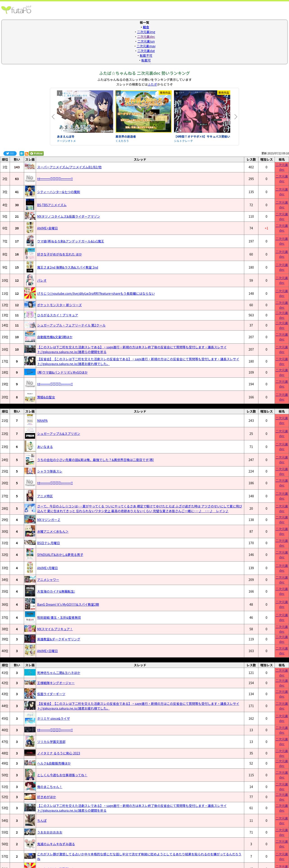The width and height of the screenshot is (289, 868).
Task: Open thread 贄姫&白聖女
Action: pyautogui.click(x=46, y=397)
